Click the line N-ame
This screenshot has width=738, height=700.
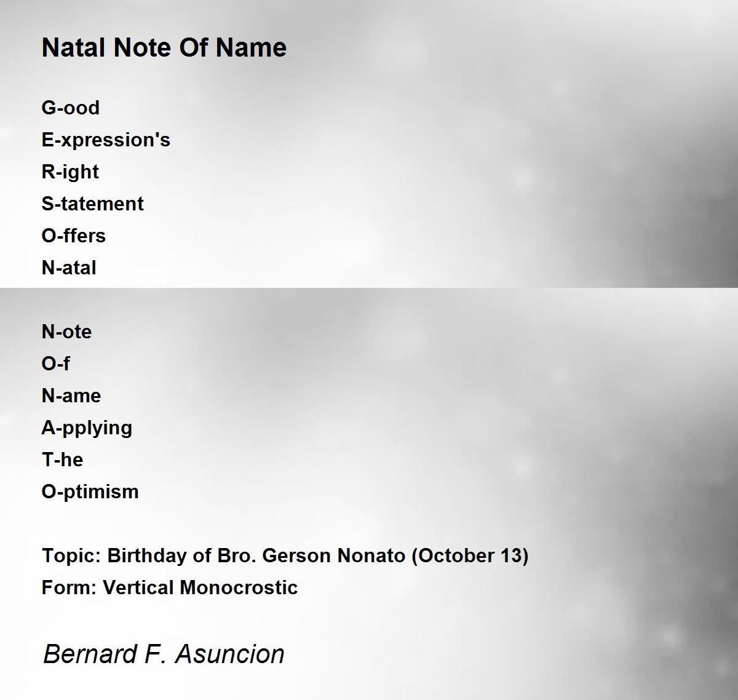coord(71,396)
